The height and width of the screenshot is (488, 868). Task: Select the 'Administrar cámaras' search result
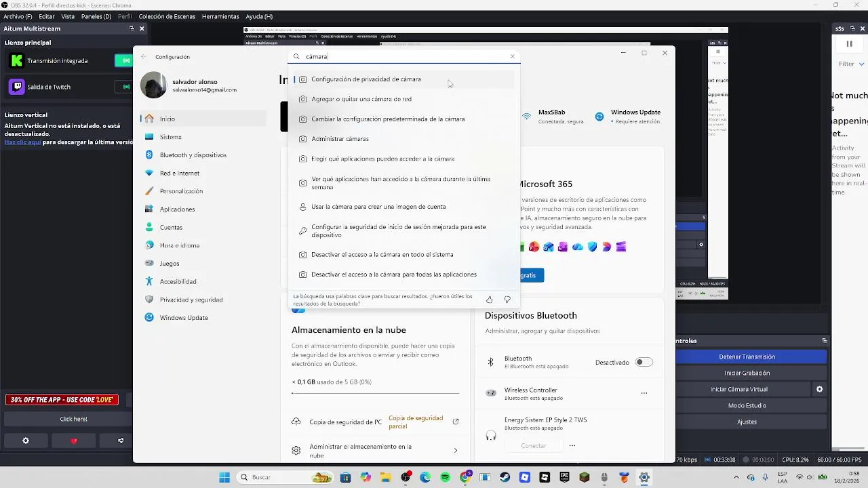coord(403,139)
